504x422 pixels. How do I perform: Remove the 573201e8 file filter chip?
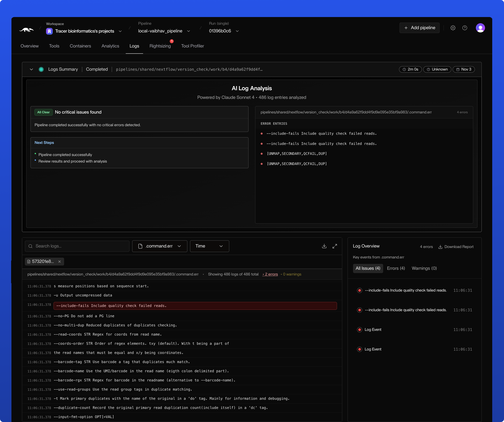coord(60,262)
